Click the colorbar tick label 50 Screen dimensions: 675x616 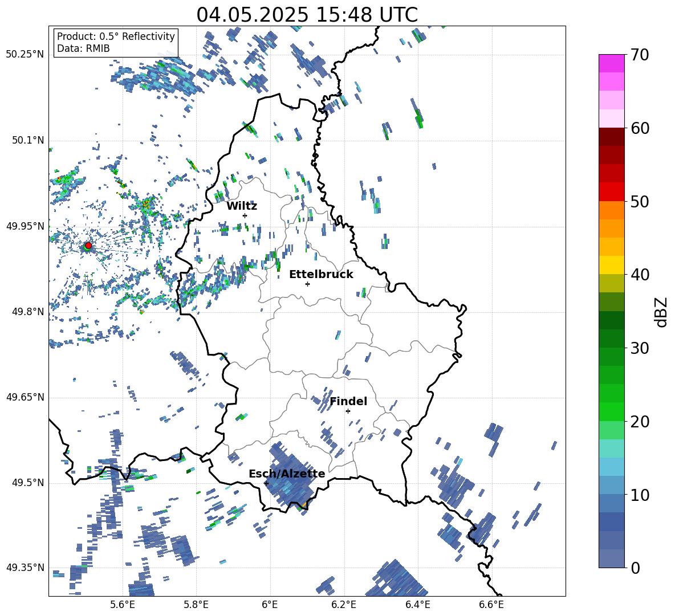[x=639, y=201]
